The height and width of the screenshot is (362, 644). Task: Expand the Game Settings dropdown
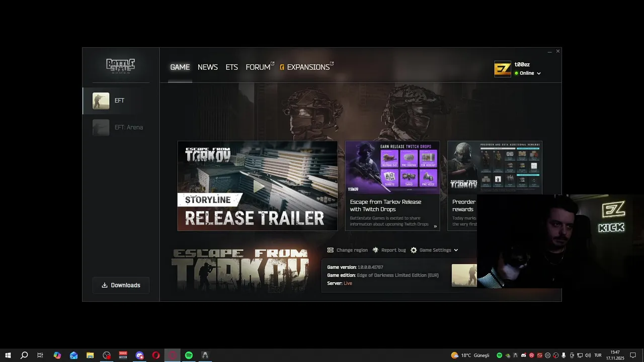click(435, 250)
